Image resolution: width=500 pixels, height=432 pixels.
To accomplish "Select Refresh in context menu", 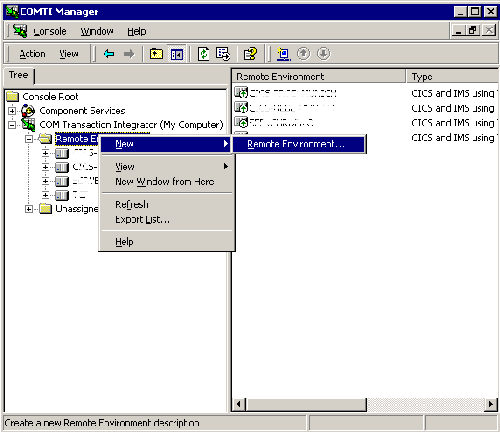I will coord(166,204).
